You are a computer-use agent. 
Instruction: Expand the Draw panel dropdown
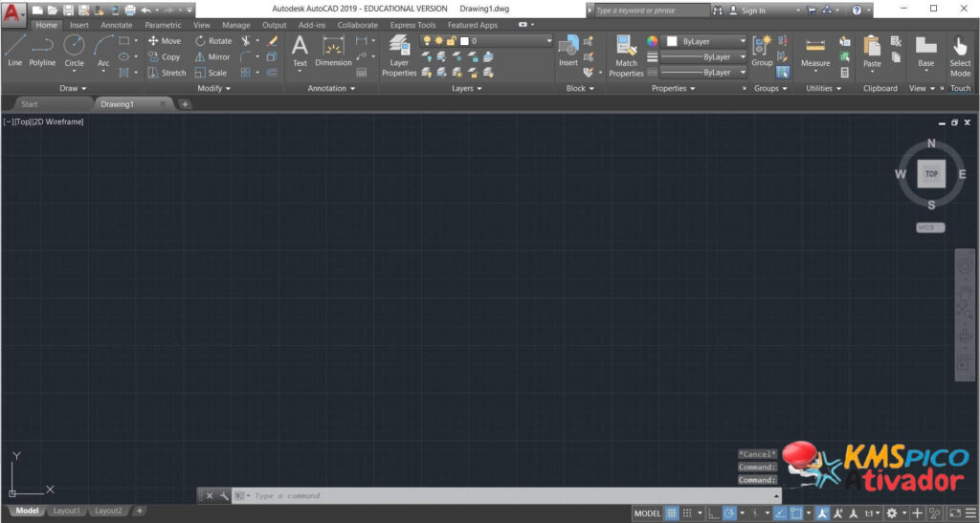73,89
